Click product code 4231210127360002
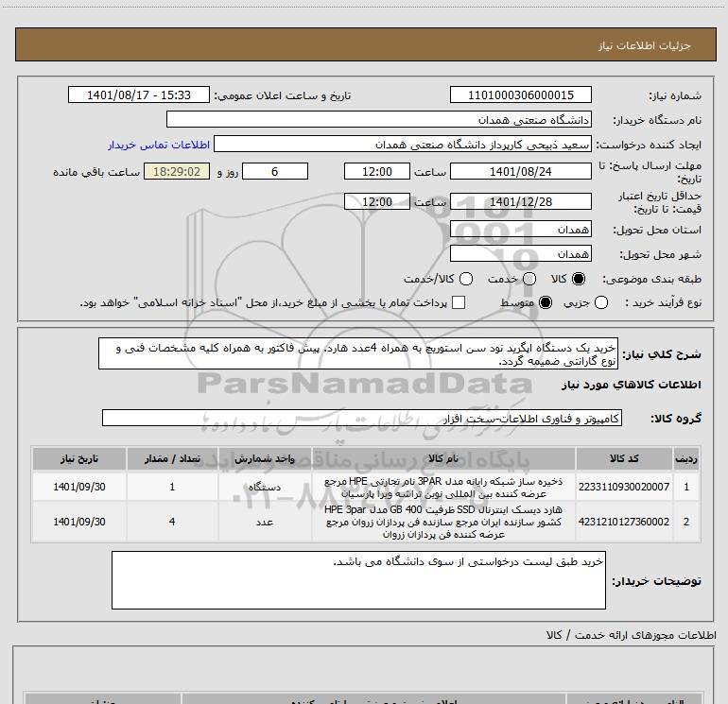This screenshot has width=728, height=704. click(624, 522)
